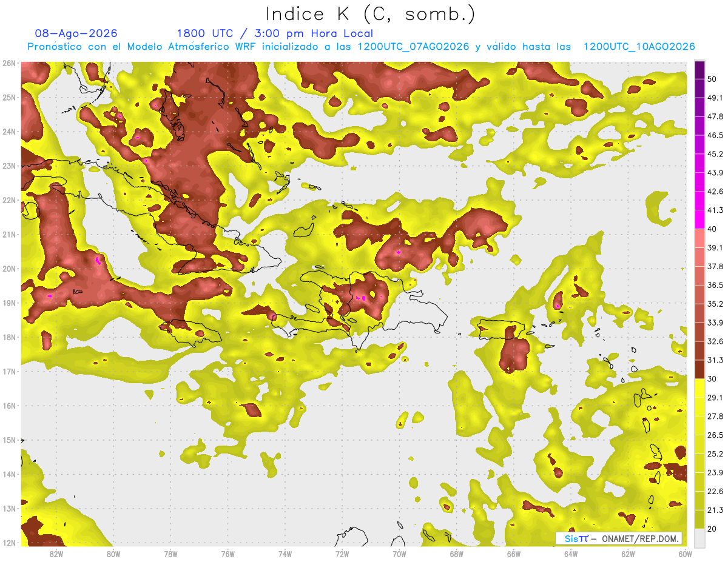The image size is (728, 562).
Task: Click "1800 UTC / 3:00 pm Hora Local" text
Action: [275, 33]
